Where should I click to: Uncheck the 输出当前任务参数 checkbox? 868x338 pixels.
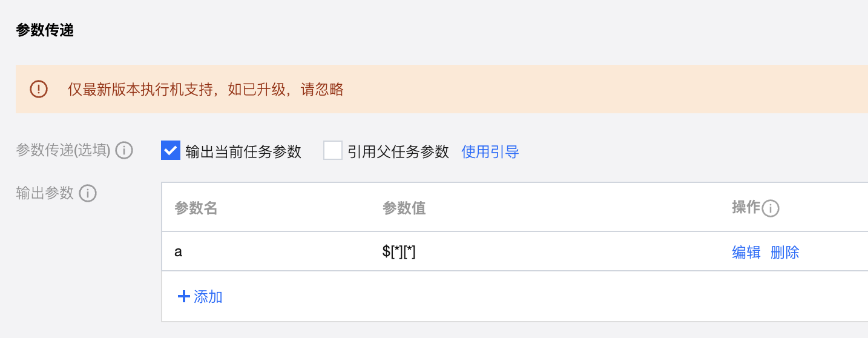coord(171,151)
